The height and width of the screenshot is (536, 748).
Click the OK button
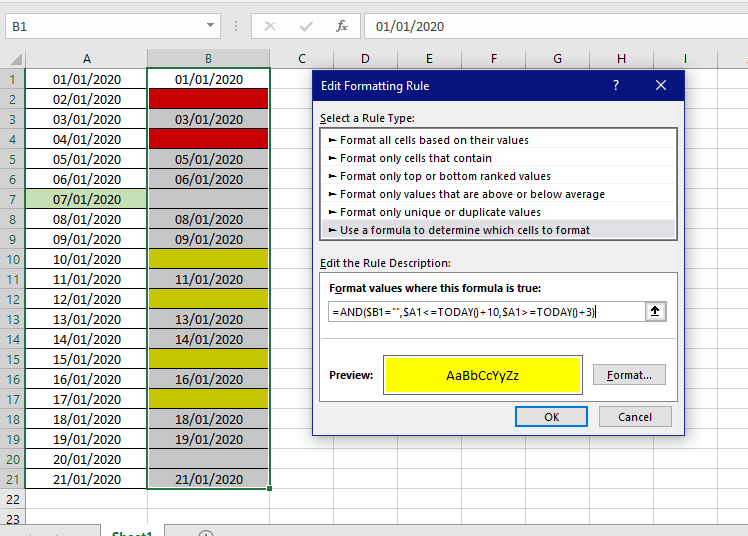coord(551,417)
